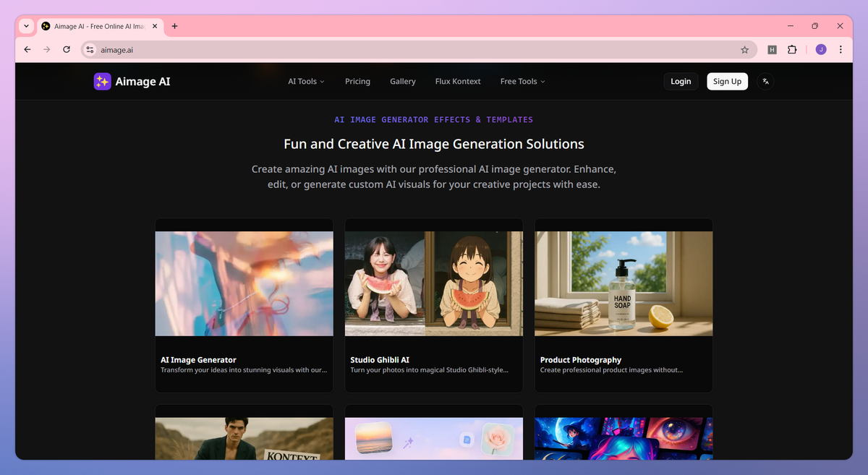Select the Aimage AI browser tab
Viewport: 868px width, 475px height.
tap(100, 26)
